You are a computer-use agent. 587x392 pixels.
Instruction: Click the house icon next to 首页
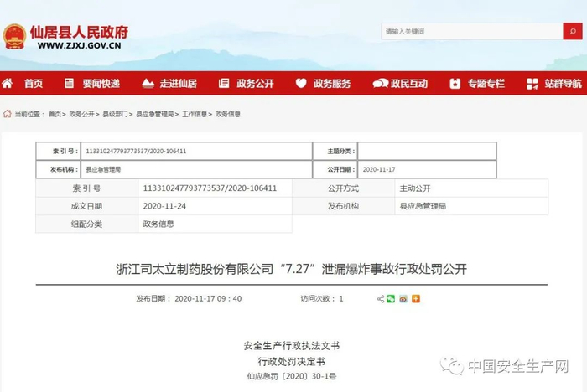click(x=8, y=83)
